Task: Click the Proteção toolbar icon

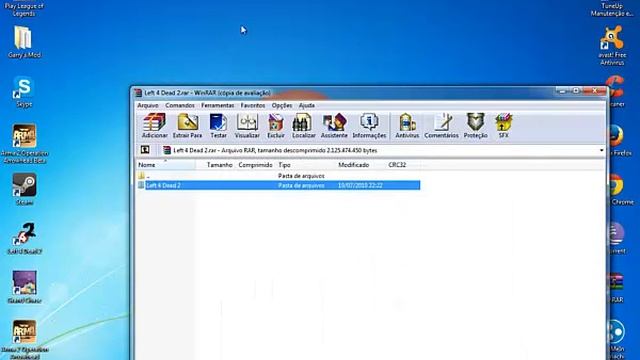Action: pos(476,126)
